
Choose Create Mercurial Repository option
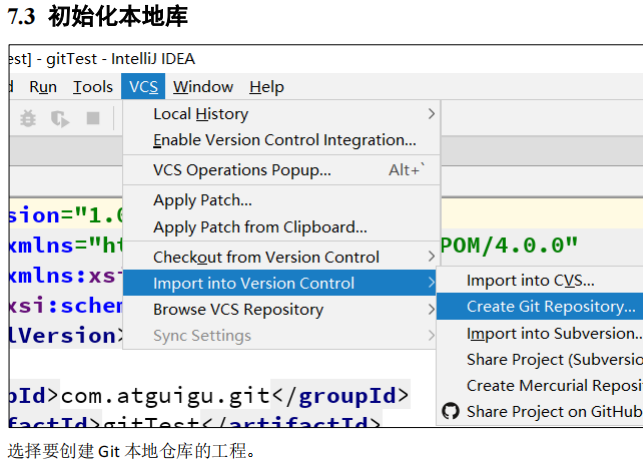pyautogui.click(x=540, y=385)
